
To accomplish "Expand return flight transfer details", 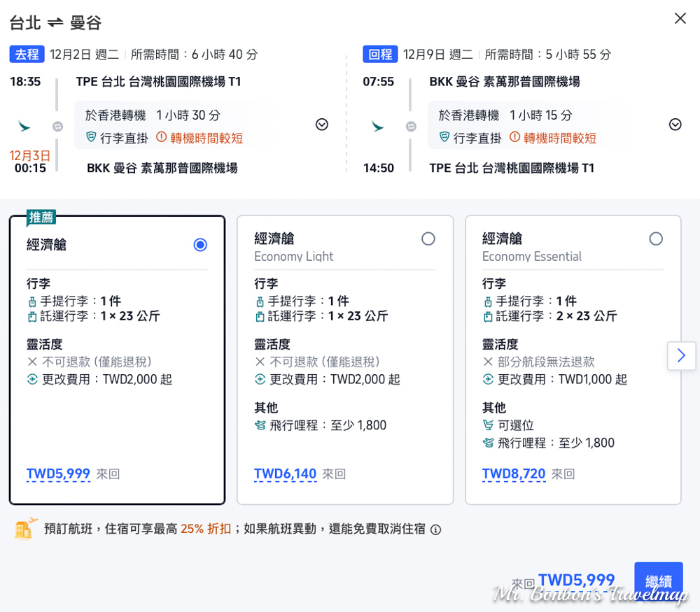I will click(675, 124).
